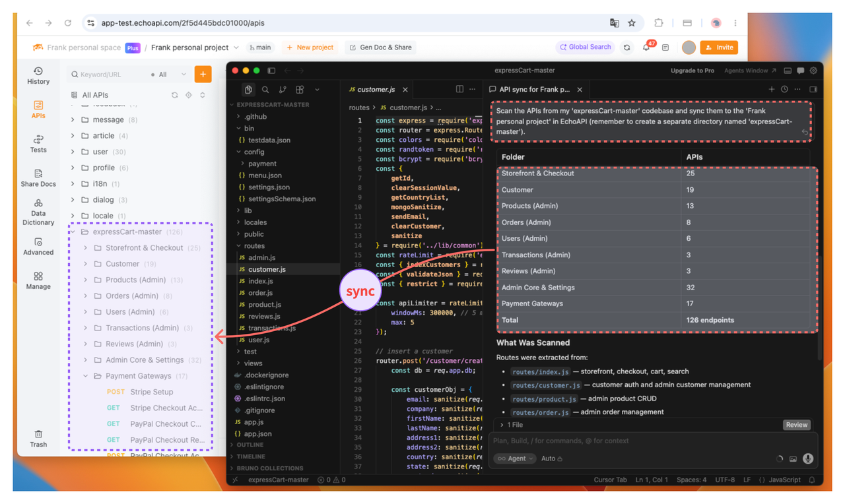Bookmark the page with the star icon
Viewport: 845px width, 504px height.
632,23
